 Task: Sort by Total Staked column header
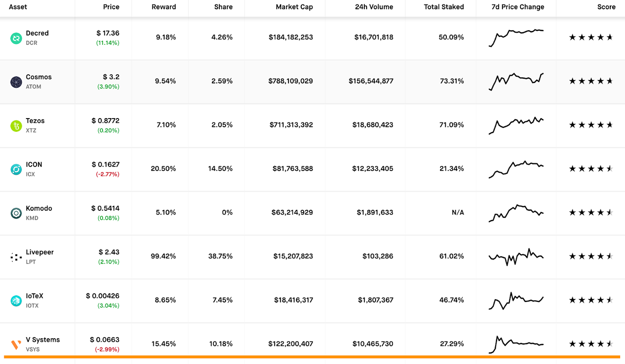point(444,7)
